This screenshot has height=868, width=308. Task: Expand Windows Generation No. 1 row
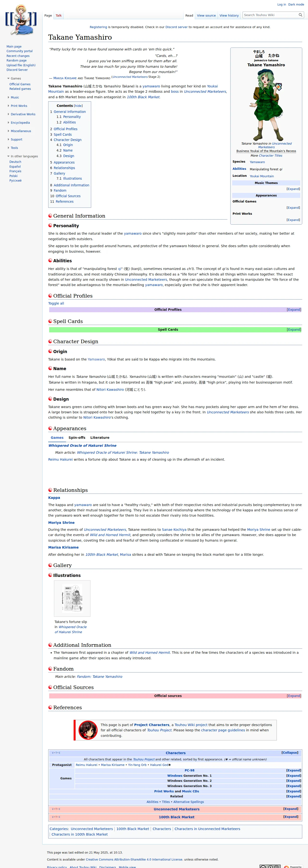[294, 776]
